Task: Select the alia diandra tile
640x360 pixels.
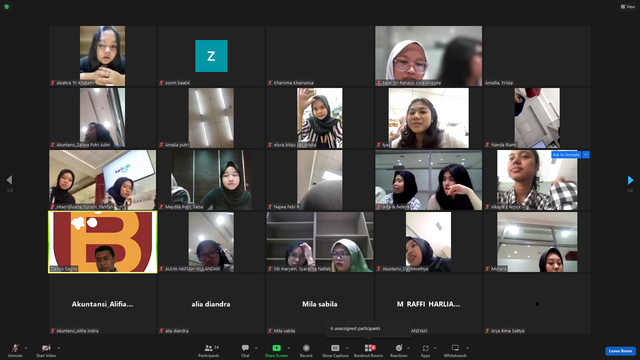Action: pos(211,304)
